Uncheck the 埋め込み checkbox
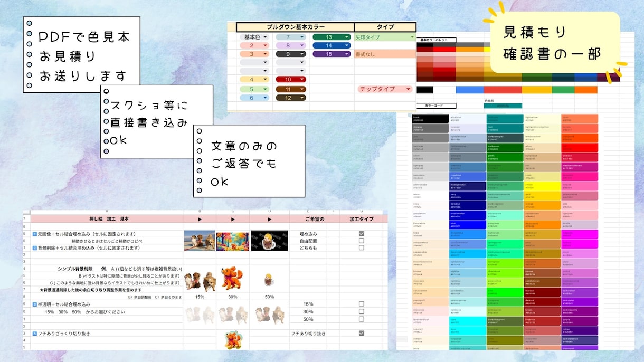 [362, 233]
